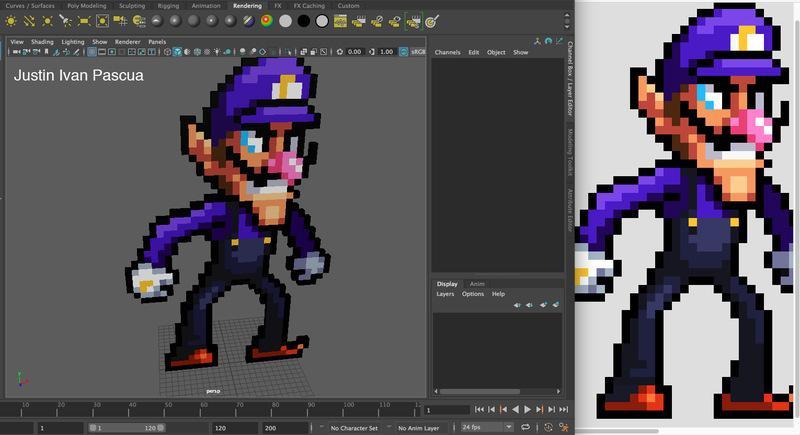The image size is (800, 435).
Task: Switch to the FX Caching shelf tab
Action: click(309, 5)
